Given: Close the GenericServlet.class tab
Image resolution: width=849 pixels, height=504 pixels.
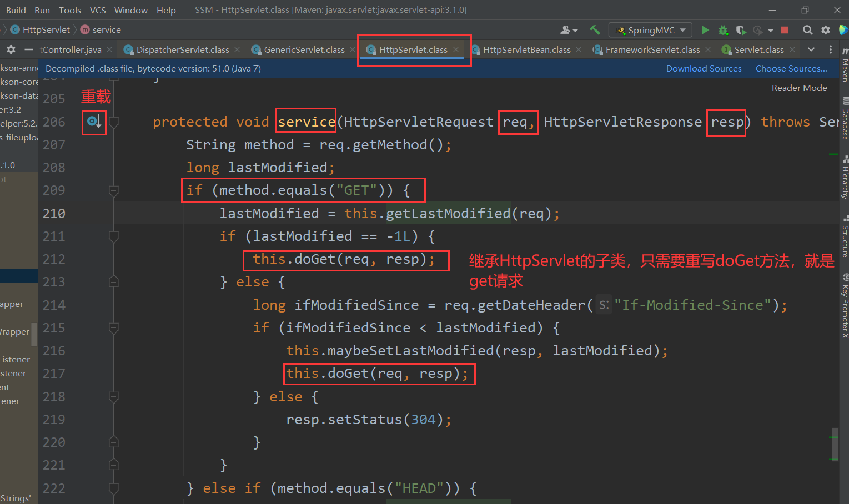Looking at the screenshot, I should coord(353,49).
